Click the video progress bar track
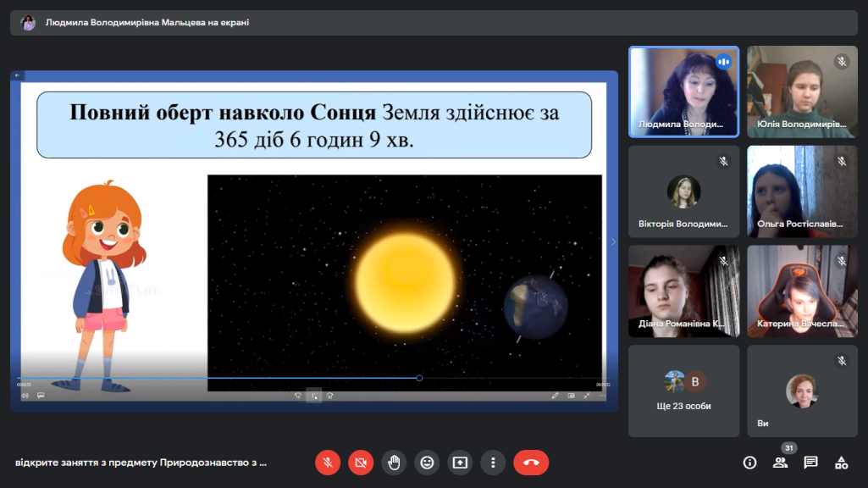Viewport: 868px width, 488px height. pyautogui.click(x=313, y=378)
